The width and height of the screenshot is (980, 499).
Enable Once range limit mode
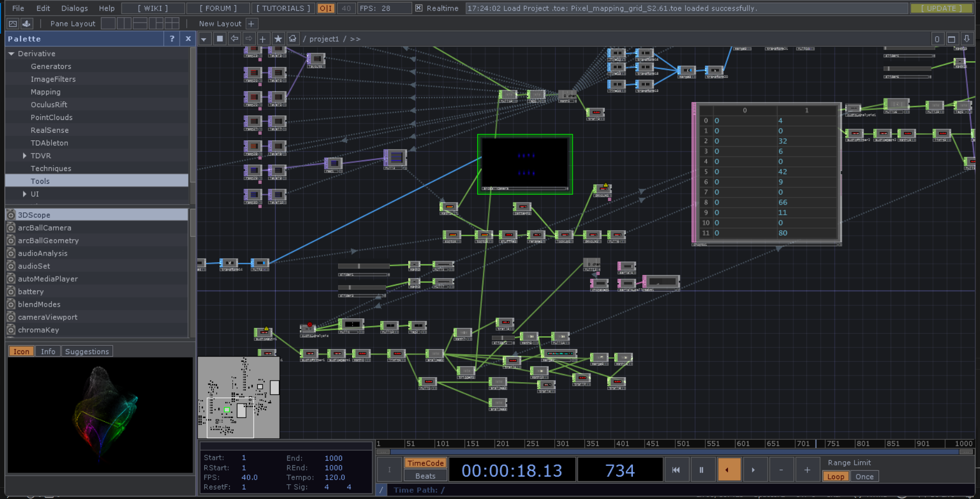[x=864, y=477]
